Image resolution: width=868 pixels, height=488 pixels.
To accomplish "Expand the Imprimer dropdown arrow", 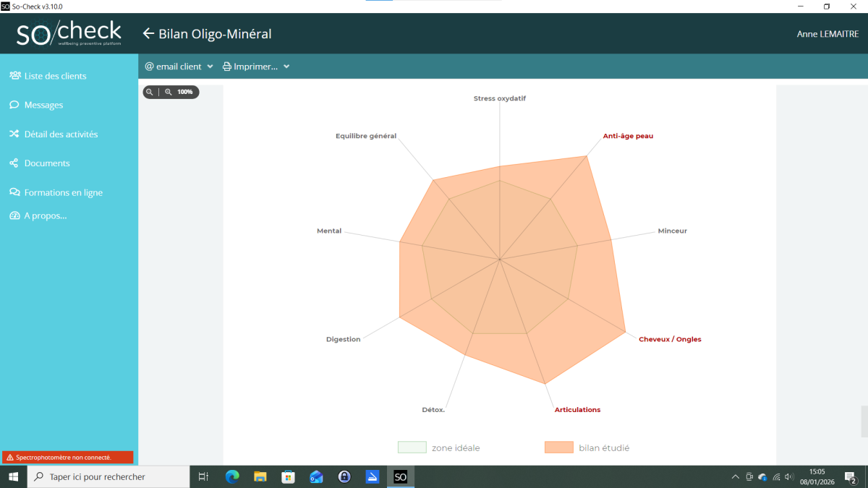I will coord(286,67).
